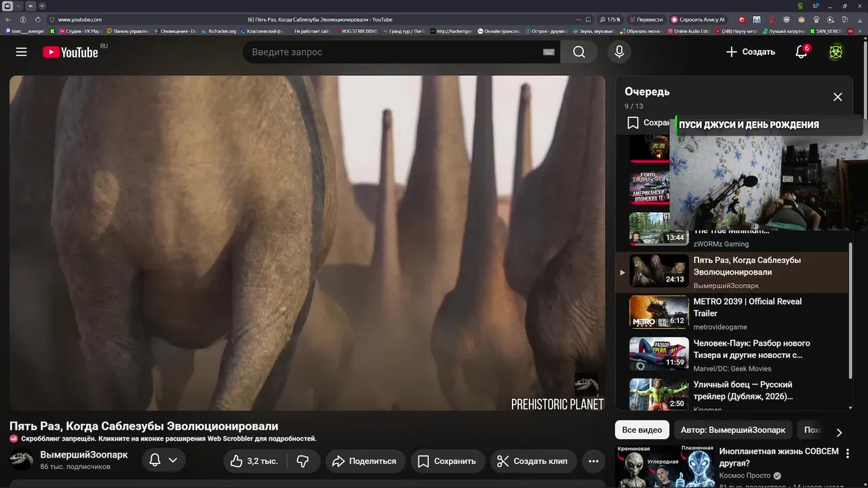Open the Online Audio Editor bookmark
Image resolution: width=868 pixels, height=488 pixels.
pyautogui.click(x=688, y=31)
